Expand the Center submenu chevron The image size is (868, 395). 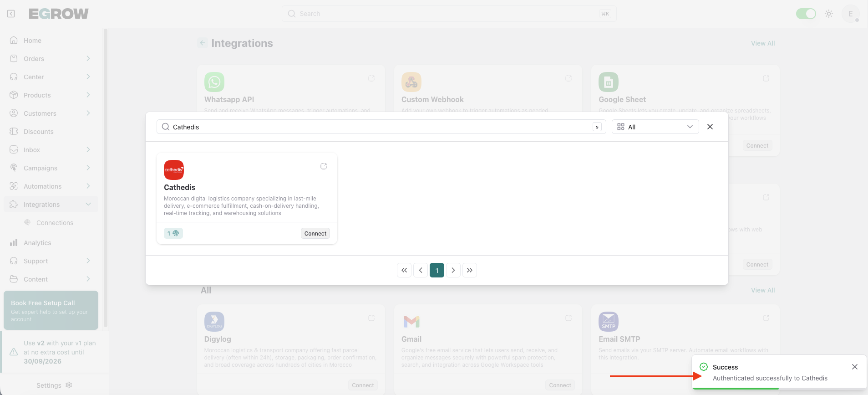pyautogui.click(x=88, y=77)
